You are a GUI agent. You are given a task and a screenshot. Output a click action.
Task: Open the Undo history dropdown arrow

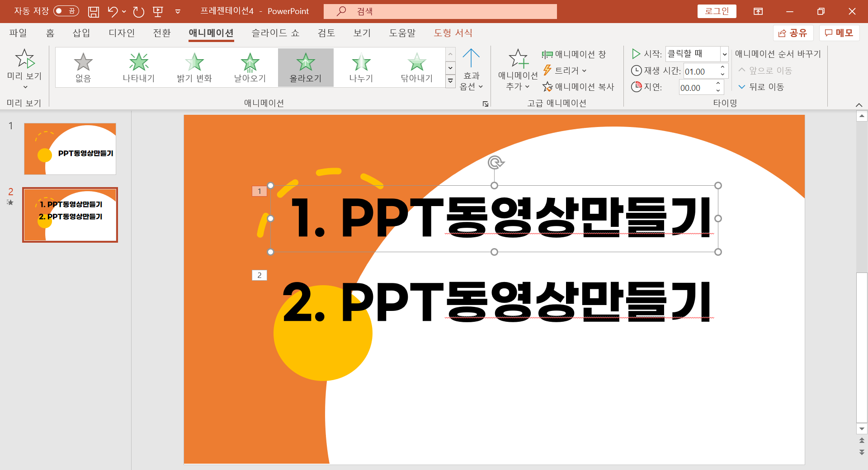[124, 11]
